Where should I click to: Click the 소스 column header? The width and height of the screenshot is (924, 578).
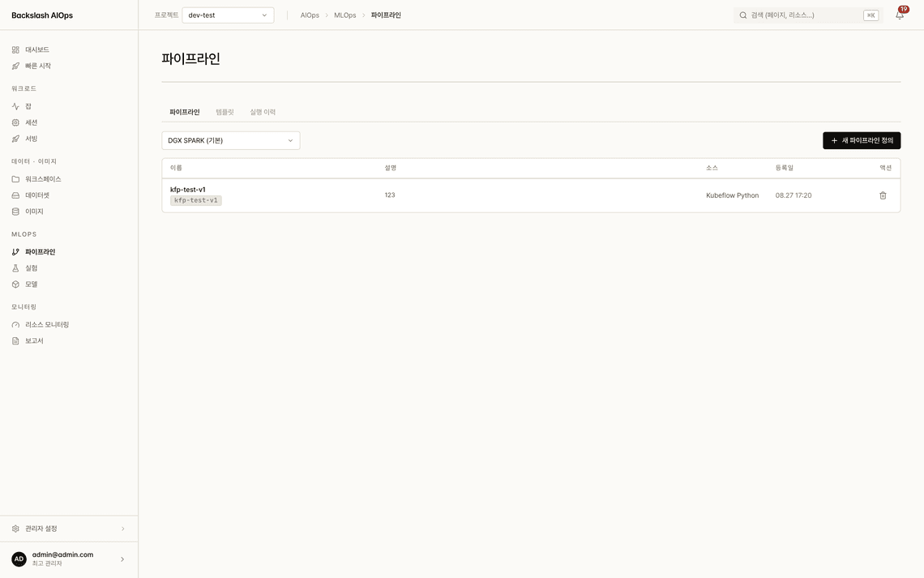pyautogui.click(x=712, y=168)
